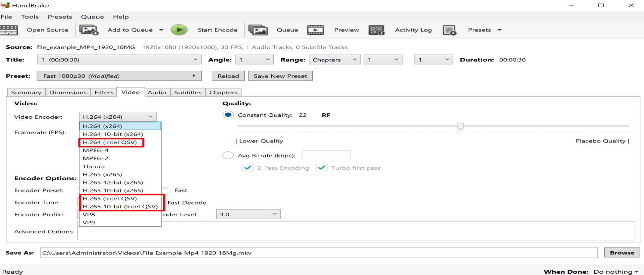
Task: Open the Tools menu
Action: 30,17
